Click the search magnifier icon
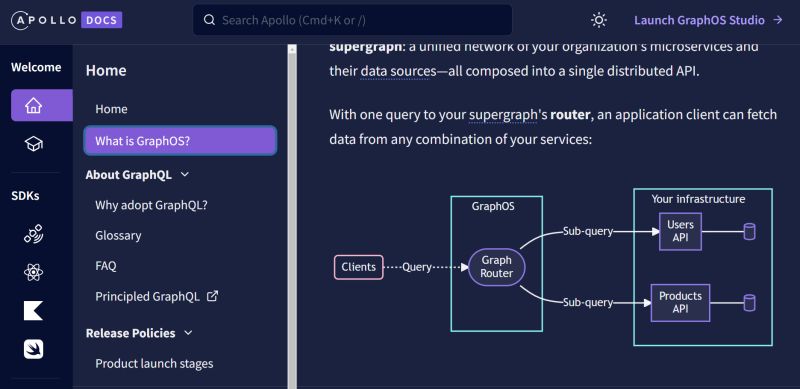Viewport: 800px width, 389px height. tap(209, 20)
